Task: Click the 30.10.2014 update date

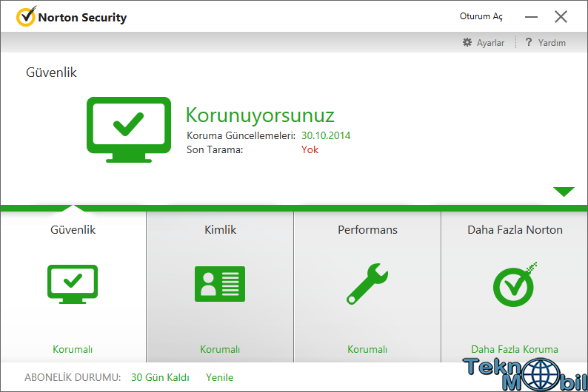Action: click(x=326, y=135)
